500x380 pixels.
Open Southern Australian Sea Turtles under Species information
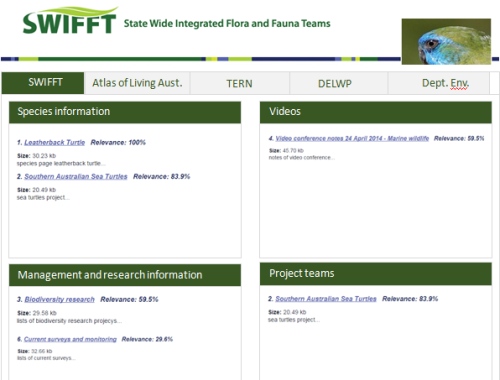pyautogui.click(x=76, y=176)
